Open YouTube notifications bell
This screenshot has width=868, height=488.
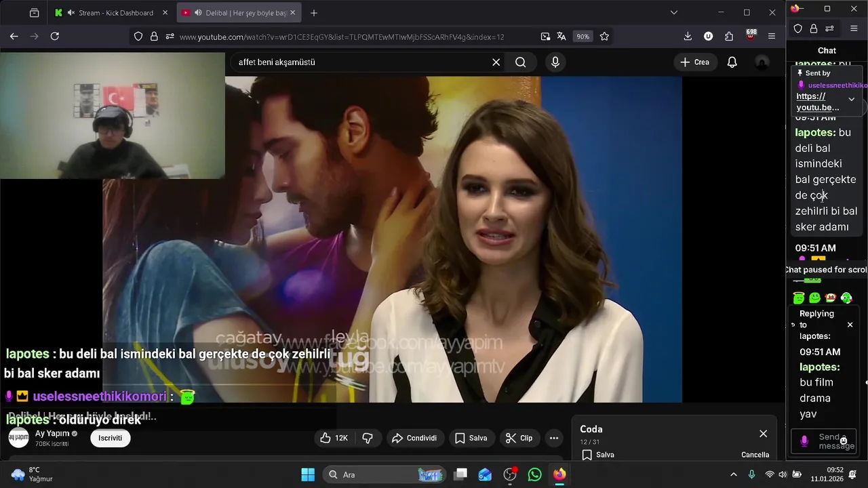click(732, 62)
